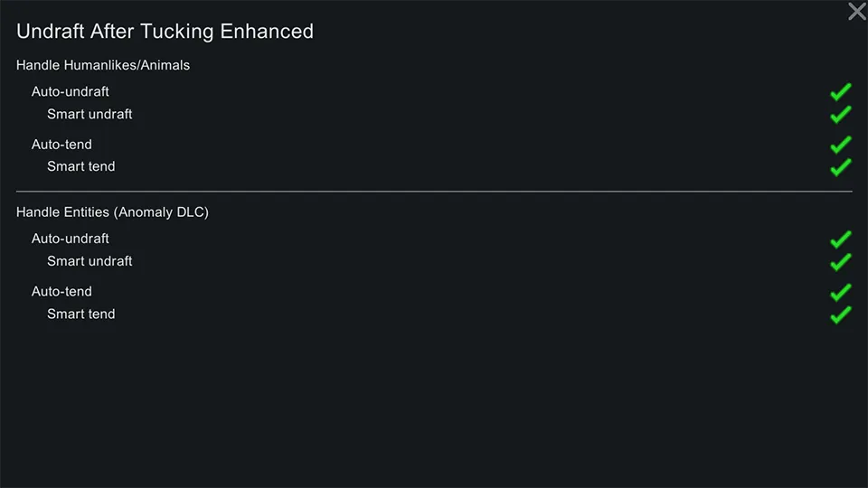Toggle Humanlikes/Animals Auto-undraft green checkmark
Viewport: 868px width, 488px height.
pos(841,92)
